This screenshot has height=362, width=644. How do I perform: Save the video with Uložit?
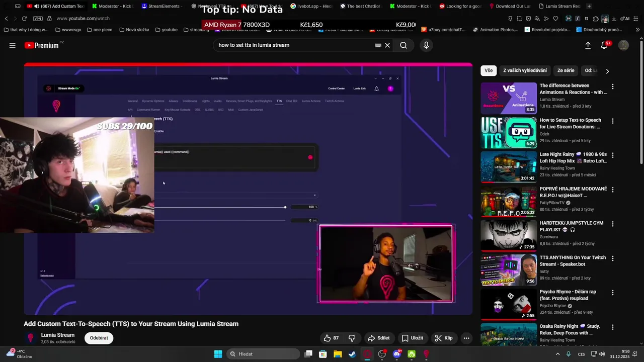tap(413, 338)
